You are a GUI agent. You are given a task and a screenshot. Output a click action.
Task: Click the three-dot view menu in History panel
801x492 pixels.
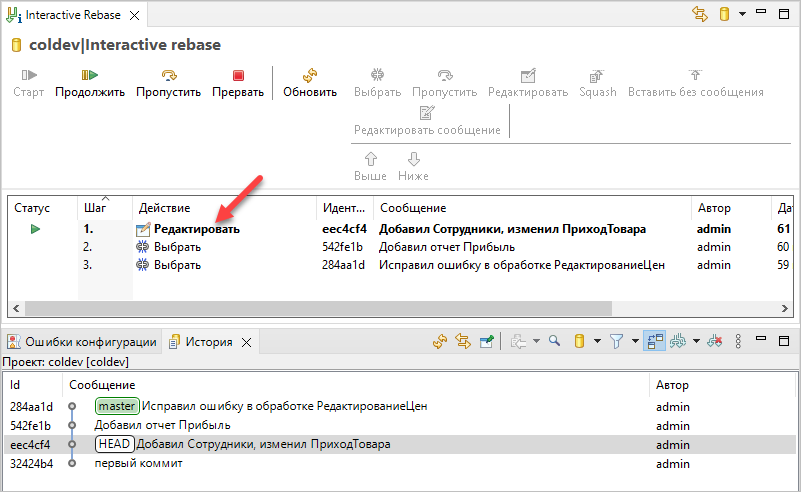[738, 341]
